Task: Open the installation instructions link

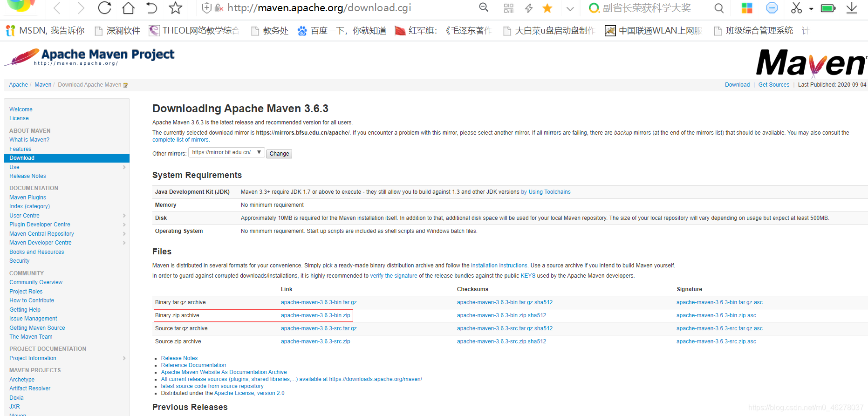Action: [x=499, y=266]
